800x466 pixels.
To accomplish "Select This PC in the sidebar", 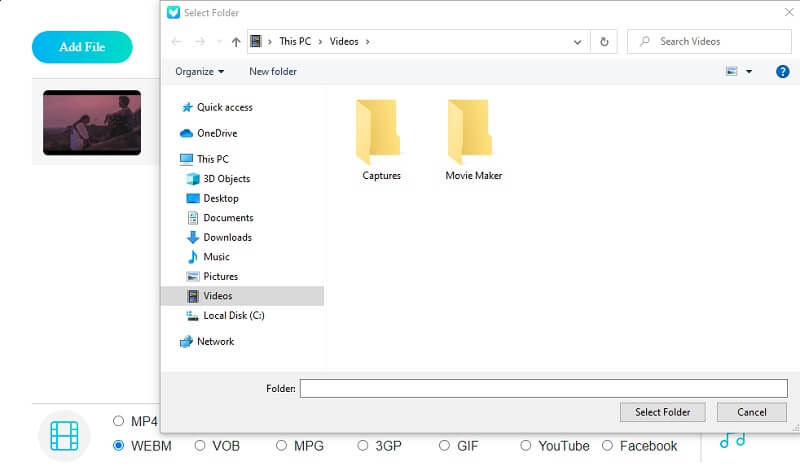I will tap(205, 159).
